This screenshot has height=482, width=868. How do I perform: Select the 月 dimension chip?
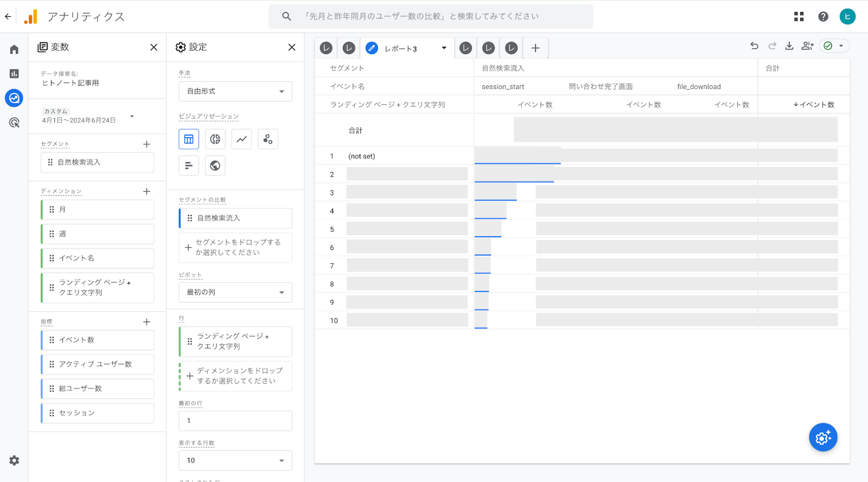click(x=97, y=210)
